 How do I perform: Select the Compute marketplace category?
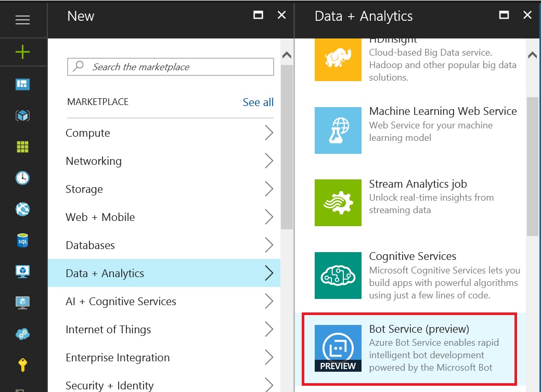click(164, 133)
